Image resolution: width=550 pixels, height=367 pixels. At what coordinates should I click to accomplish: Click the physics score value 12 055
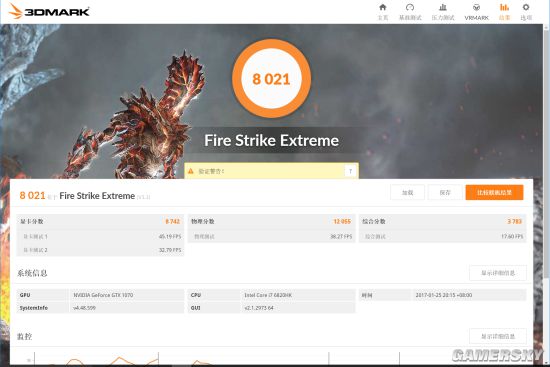coord(342,221)
